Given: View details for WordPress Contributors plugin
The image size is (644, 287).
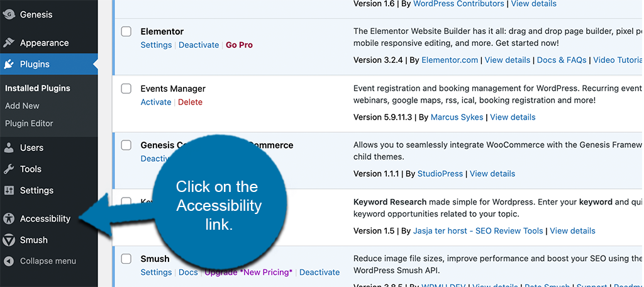Looking at the screenshot, I should pos(534,4).
